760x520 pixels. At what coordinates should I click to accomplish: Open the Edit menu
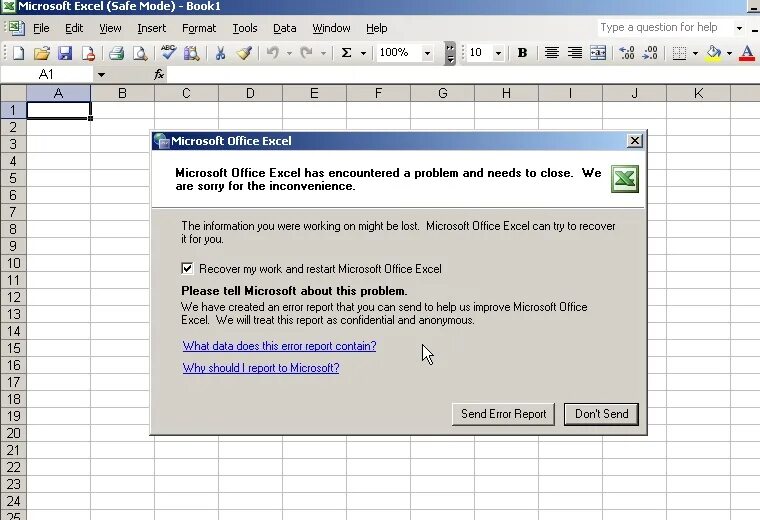[x=74, y=28]
